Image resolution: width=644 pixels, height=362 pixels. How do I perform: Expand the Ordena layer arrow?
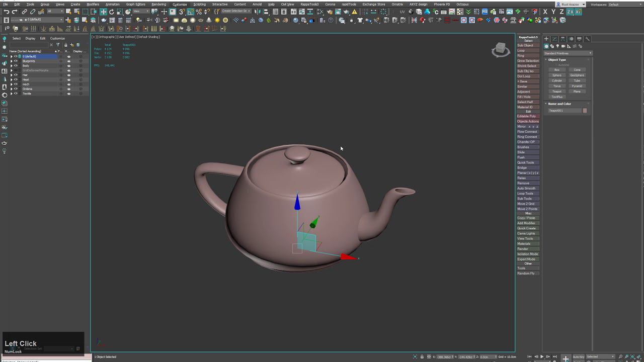[x=11, y=89]
